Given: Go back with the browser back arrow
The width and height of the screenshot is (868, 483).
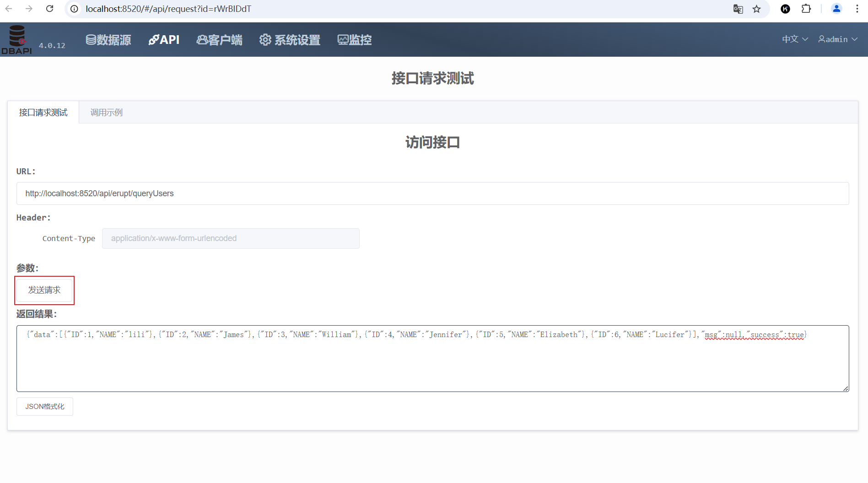Looking at the screenshot, I should 9,9.
